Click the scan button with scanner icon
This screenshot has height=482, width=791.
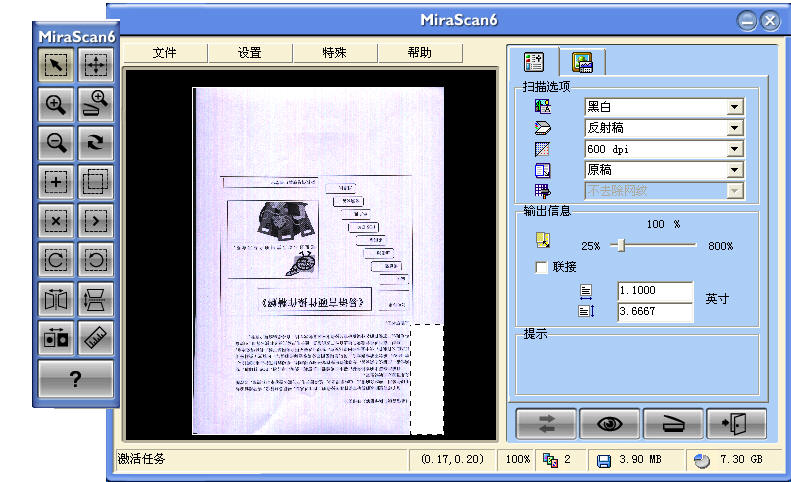[x=673, y=423]
